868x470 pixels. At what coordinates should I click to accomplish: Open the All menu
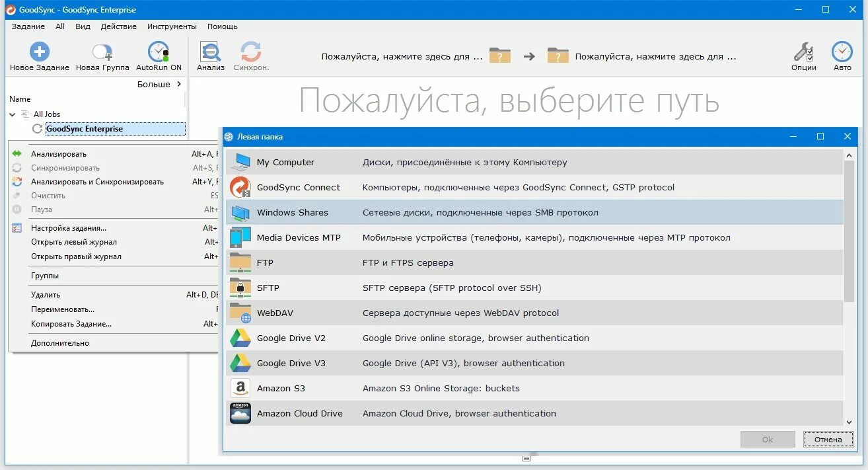[60, 26]
